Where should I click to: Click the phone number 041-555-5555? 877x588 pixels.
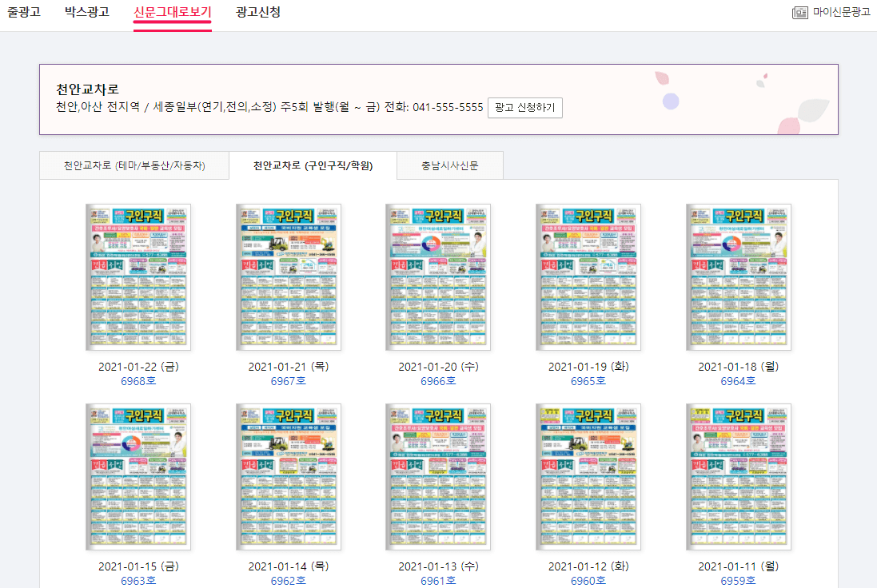pyautogui.click(x=448, y=107)
